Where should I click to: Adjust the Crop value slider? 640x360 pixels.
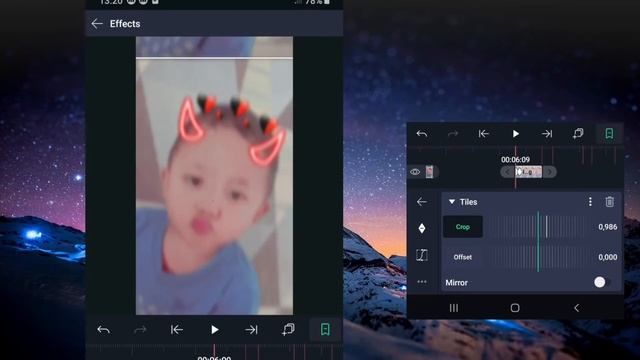pyautogui.click(x=538, y=227)
